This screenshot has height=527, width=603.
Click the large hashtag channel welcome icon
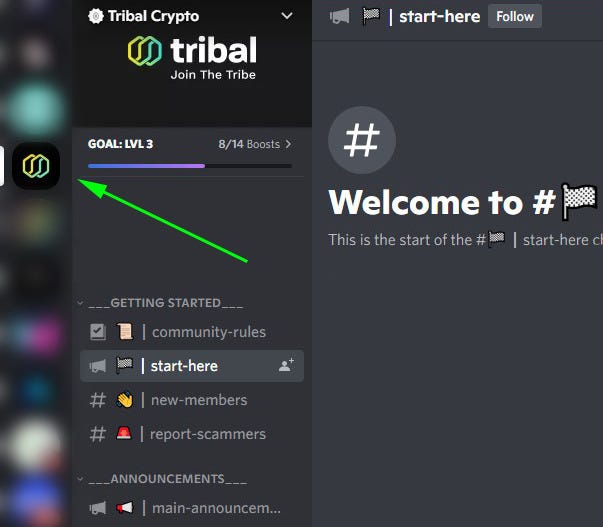[x=361, y=140]
